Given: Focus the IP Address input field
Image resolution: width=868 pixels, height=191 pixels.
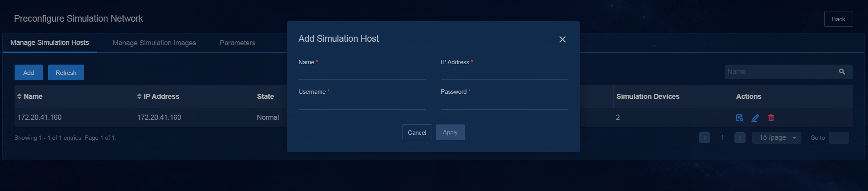Looking at the screenshot, I should (x=504, y=73).
